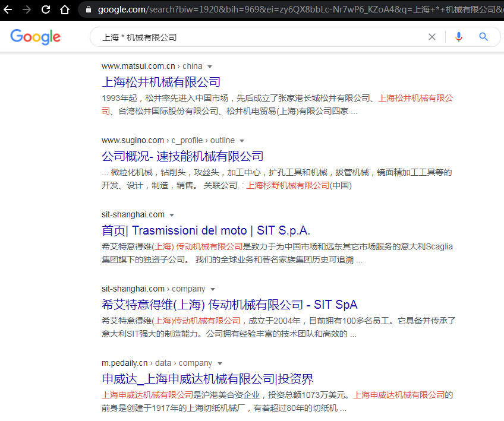Open 申威达_上海申威达机械有限公司 投资界 link
The width and height of the screenshot is (504, 421).
pyautogui.click(x=207, y=379)
